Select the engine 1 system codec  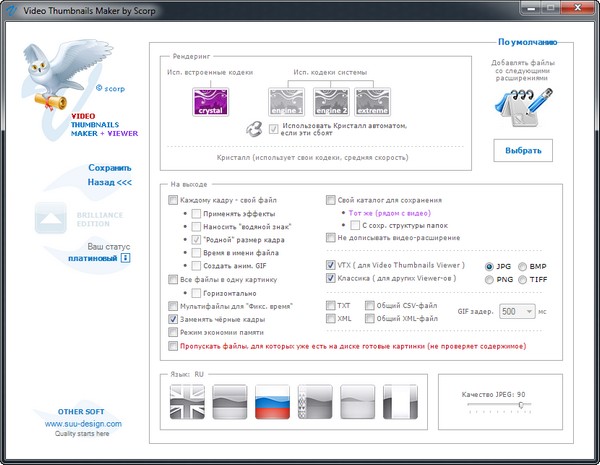(287, 100)
